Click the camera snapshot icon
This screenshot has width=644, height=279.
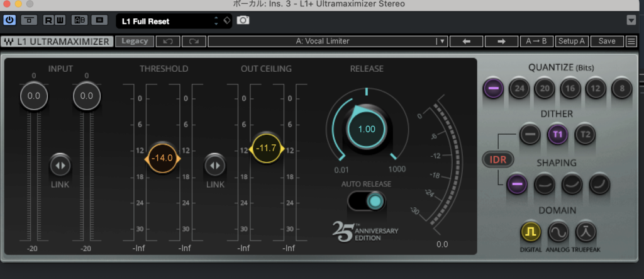243,20
